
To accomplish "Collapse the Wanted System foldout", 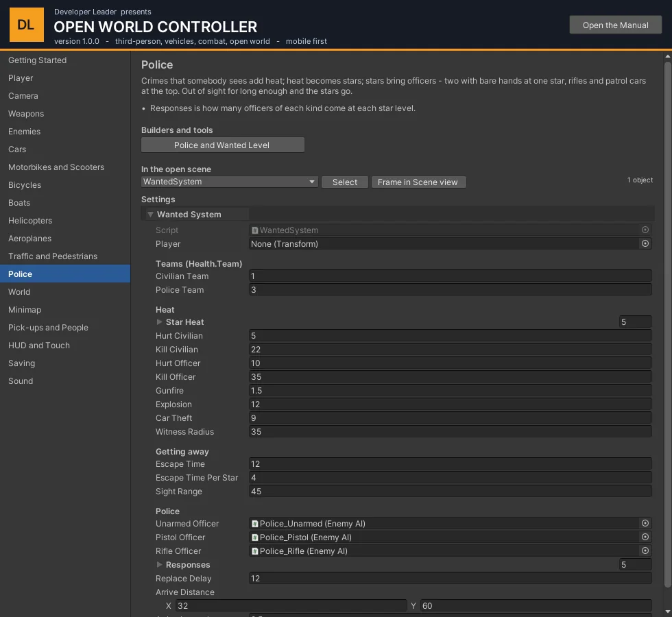I will [150, 214].
